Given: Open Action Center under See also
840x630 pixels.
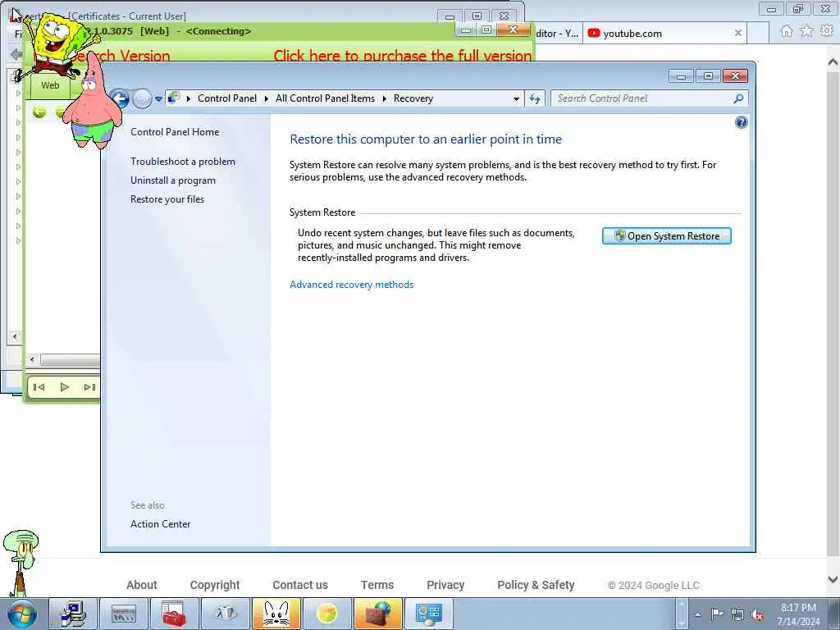Looking at the screenshot, I should 160,524.
